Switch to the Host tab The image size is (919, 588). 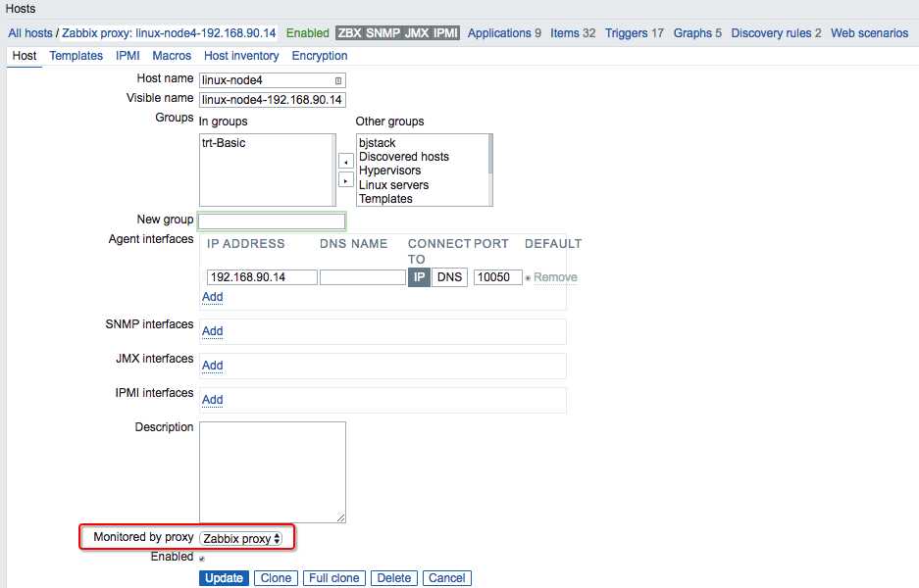[25, 56]
